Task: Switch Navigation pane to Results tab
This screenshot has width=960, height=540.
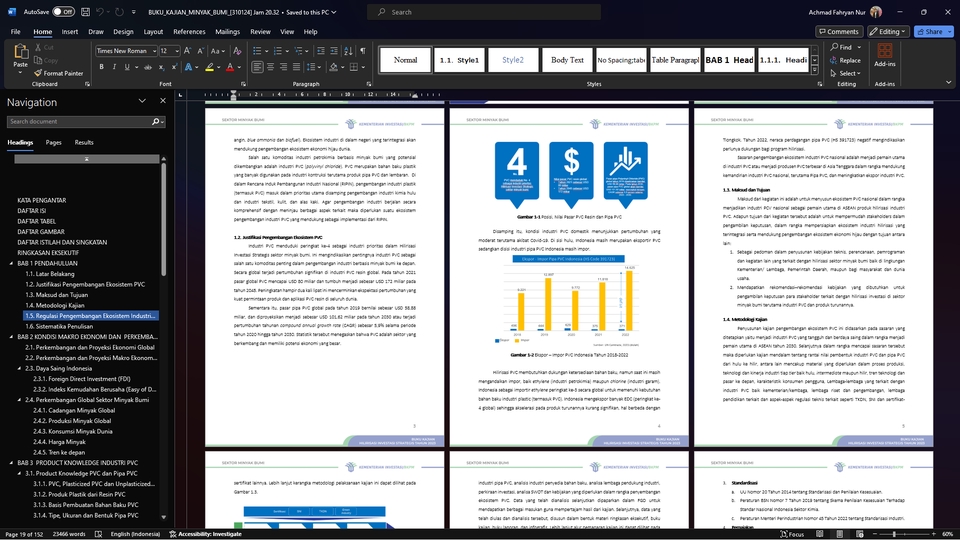Action: (x=84, y=143)
